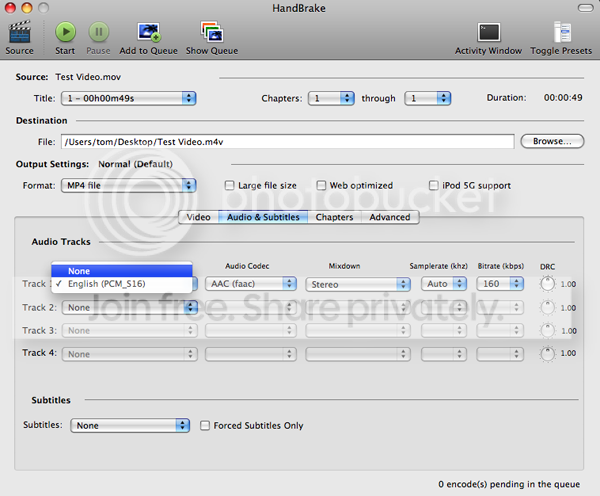
Task: Enable the Large file size checkbox
Action: pyautogui.click(x=230, y=185)
